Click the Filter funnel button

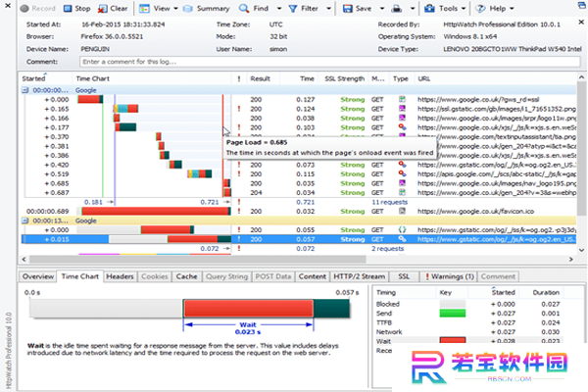(x=304, y=8)
